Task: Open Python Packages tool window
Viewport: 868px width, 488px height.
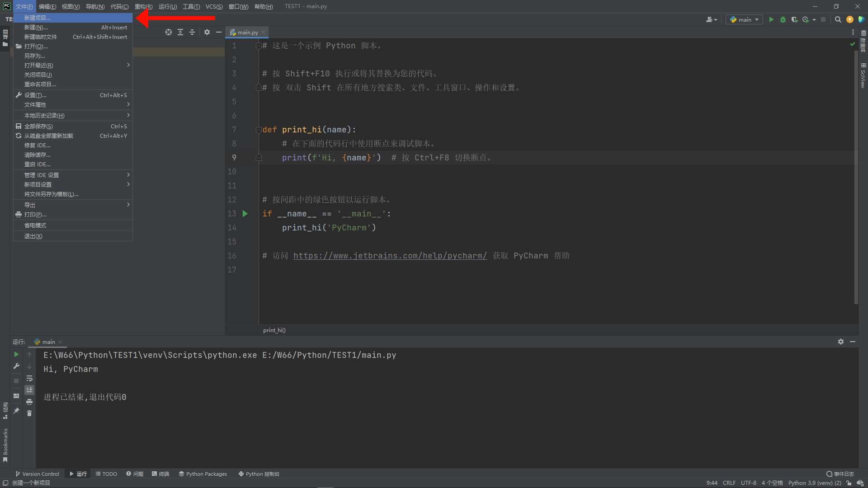Action: pyautogui.click(x=203, y=474)
